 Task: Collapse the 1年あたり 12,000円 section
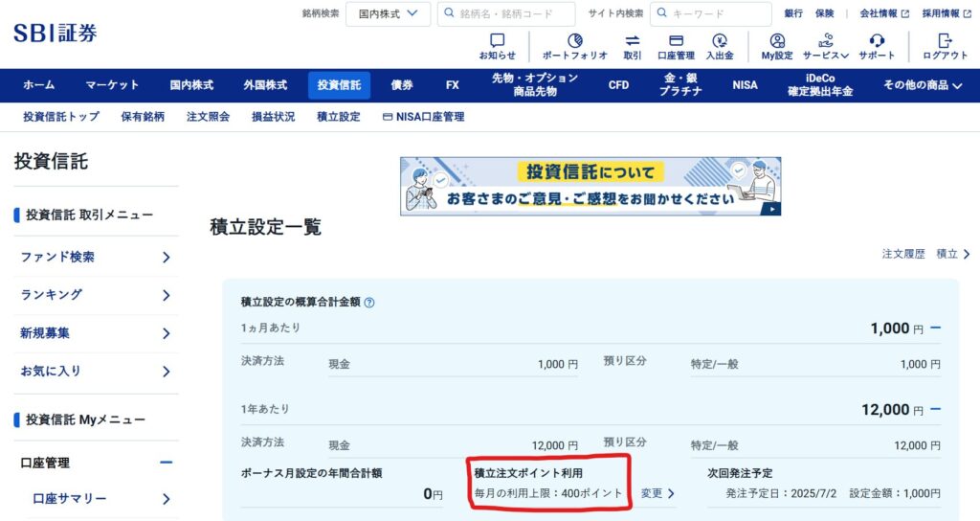point(935,409)
